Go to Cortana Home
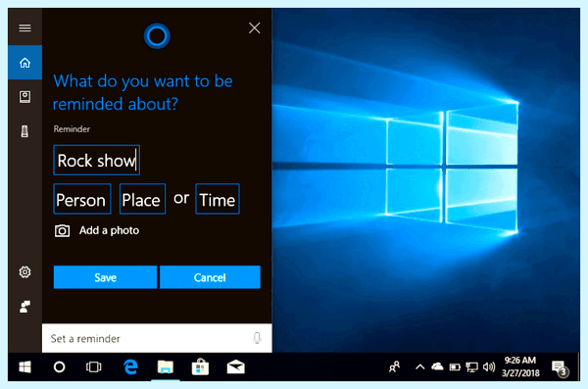The height and width of the screenshot is (389, 588). tap(24, 63)
